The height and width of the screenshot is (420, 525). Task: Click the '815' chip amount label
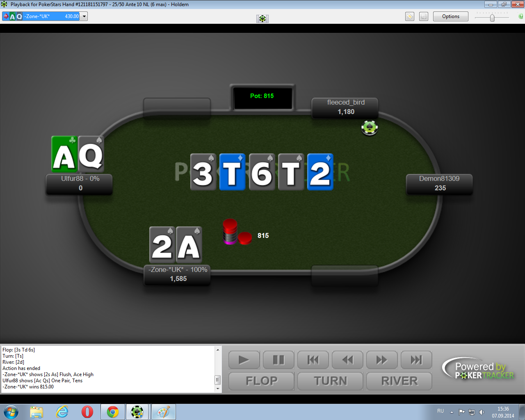coord(263,235)
